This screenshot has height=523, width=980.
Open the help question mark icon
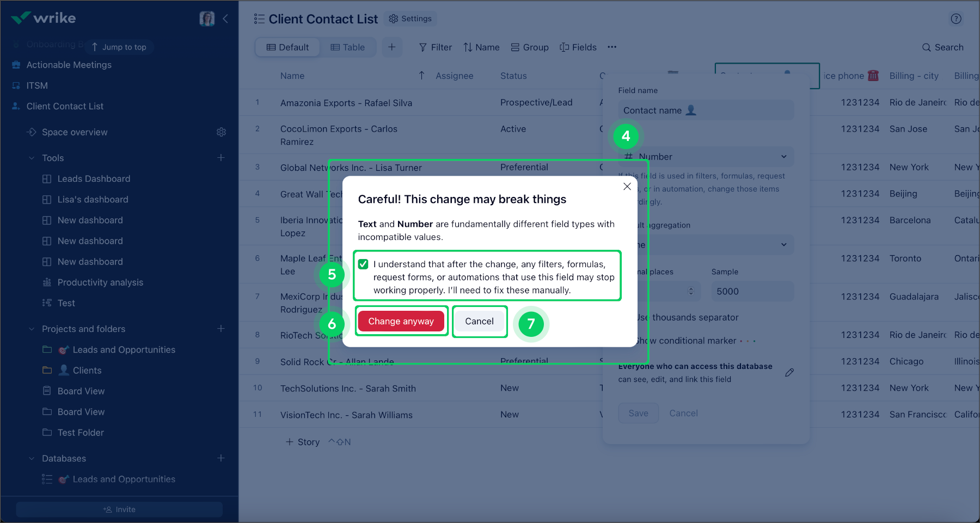956,19
